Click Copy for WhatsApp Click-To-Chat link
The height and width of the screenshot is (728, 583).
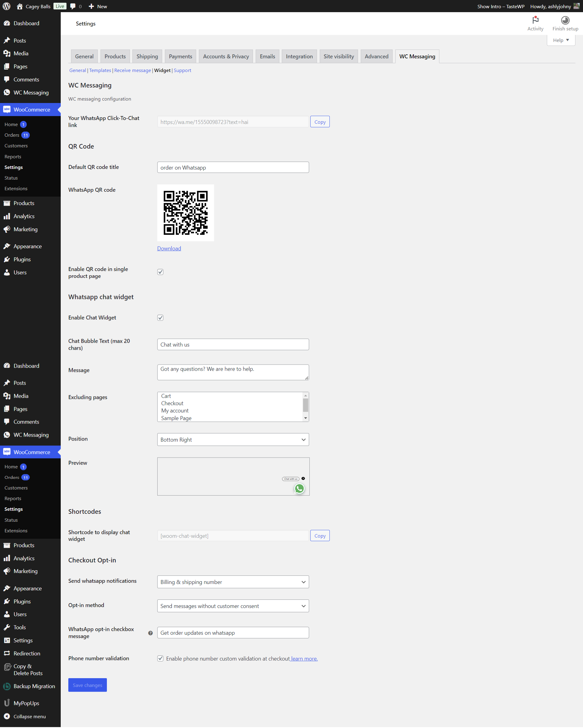[x=320, y=122]
